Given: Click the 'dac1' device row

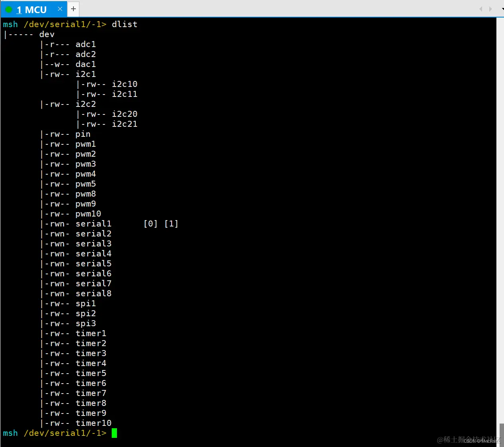Looking at the screenshot, I should click(x=68, y=64).
